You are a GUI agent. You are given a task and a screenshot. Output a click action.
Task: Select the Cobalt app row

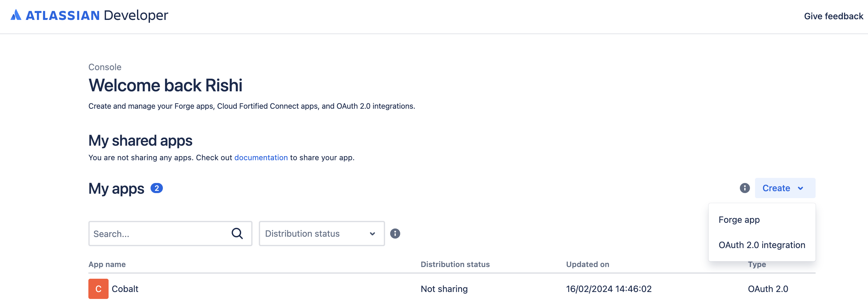tap(125, 289)
